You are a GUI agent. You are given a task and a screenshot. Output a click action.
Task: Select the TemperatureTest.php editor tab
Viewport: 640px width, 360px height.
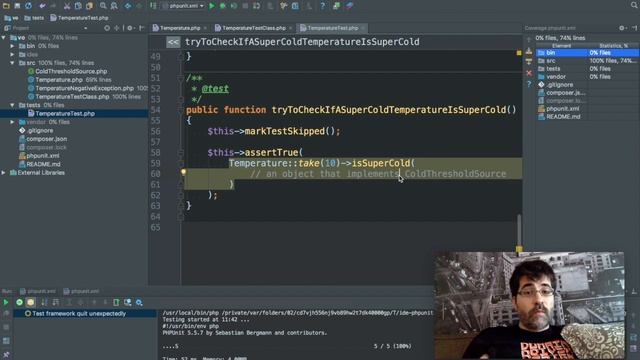[x=332, y=28]
